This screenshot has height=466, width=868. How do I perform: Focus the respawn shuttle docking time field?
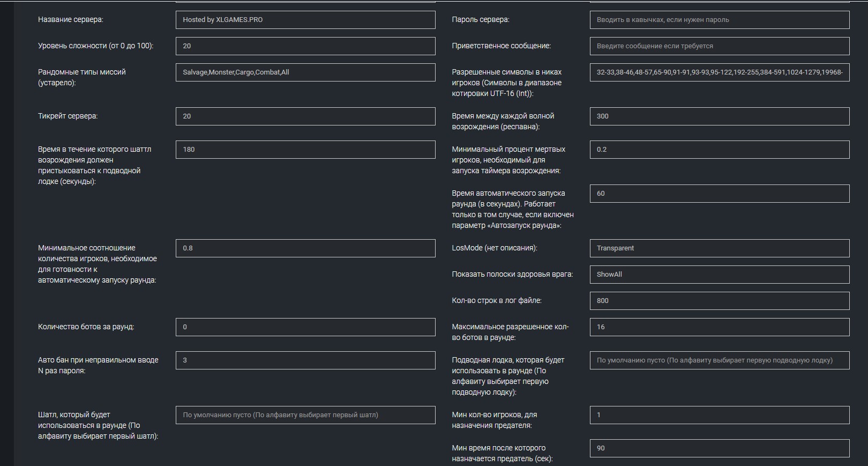pos(305,150)
